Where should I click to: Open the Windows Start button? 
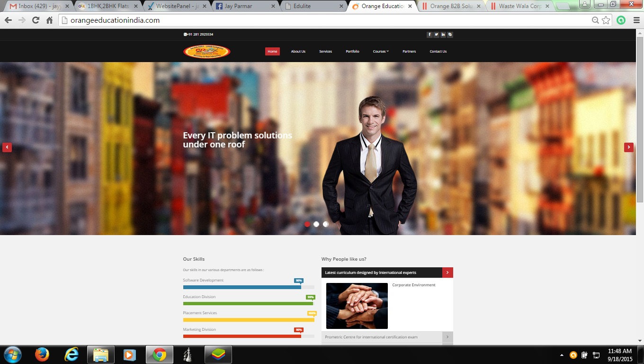coord(12,355)
